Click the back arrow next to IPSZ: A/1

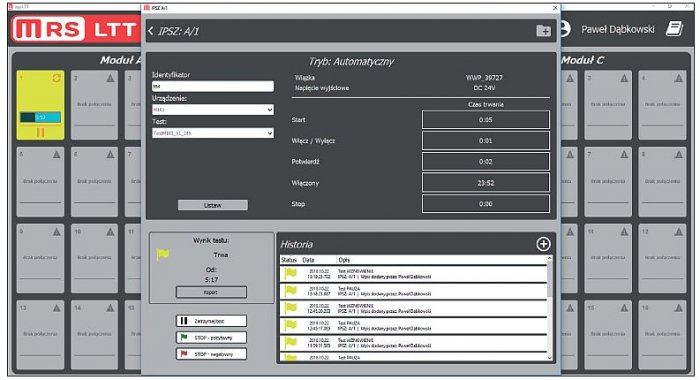click(x=150, y=31)
